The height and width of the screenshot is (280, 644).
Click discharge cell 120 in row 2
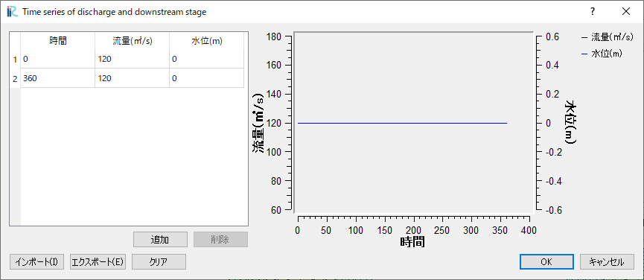[x=133, y=78]
